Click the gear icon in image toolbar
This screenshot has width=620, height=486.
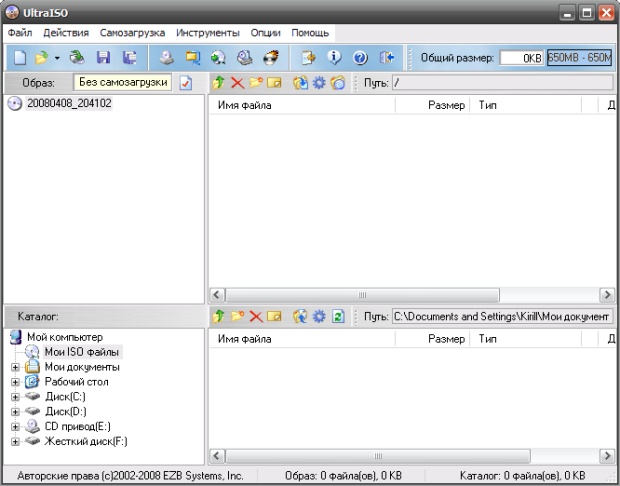(x=319, y=83)
